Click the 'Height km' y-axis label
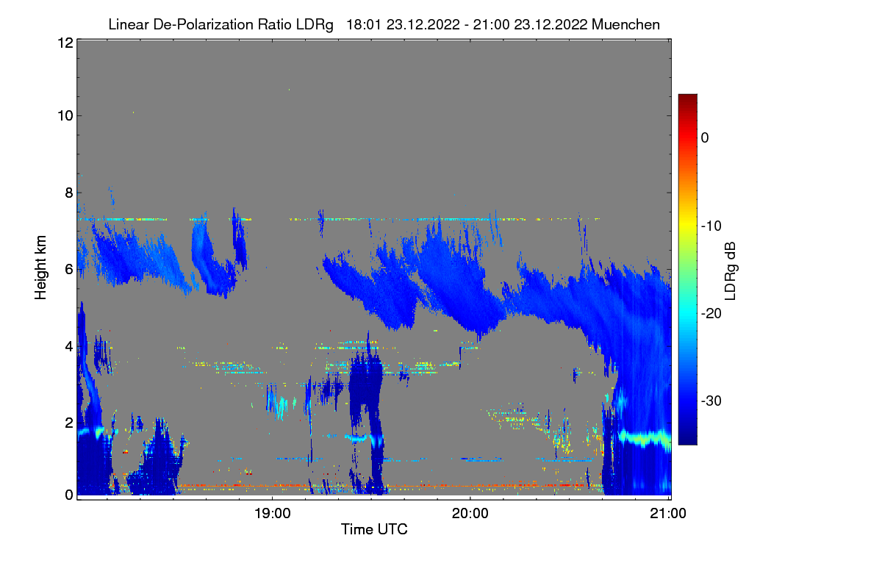 (41, 267)
